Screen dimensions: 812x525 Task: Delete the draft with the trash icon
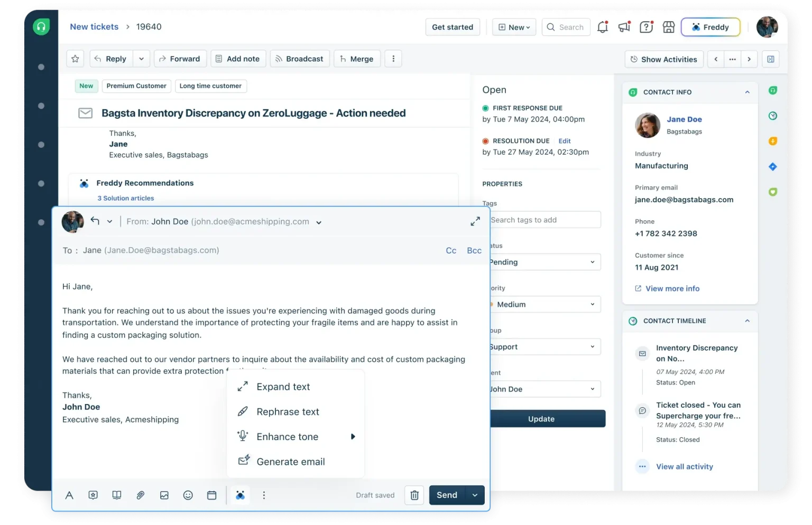[414, 495]
